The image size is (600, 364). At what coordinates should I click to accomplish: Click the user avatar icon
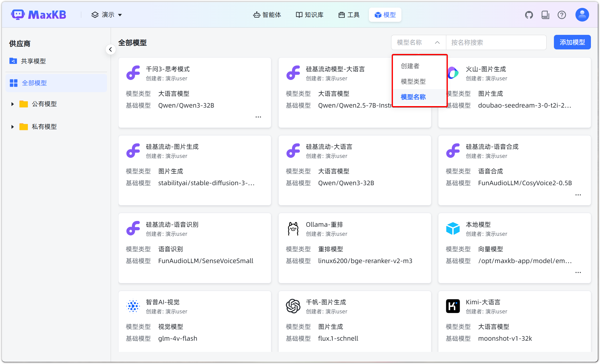(582, 15)
